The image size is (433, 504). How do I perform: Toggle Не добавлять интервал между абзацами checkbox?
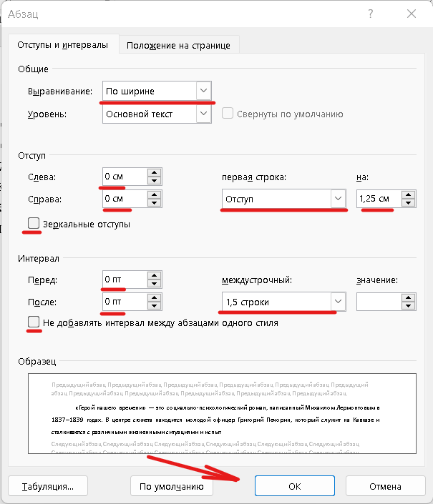pyautogui.click(x=34, y=322)
